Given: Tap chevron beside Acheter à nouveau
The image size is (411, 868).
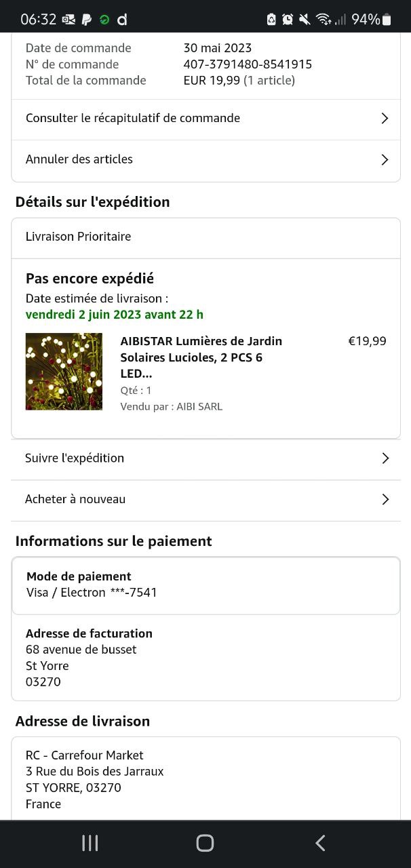Looking at the screenshot, I should click(x=385, y=500).
